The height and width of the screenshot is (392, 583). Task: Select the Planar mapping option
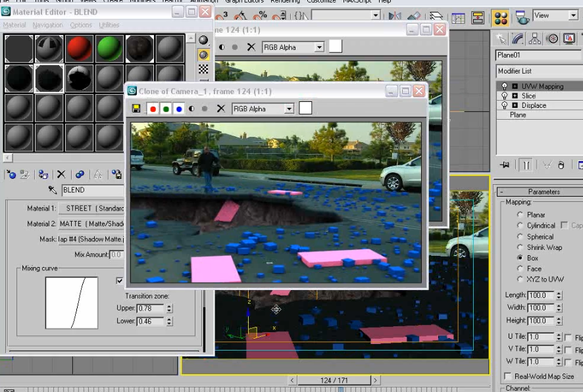tap(520, 215)
